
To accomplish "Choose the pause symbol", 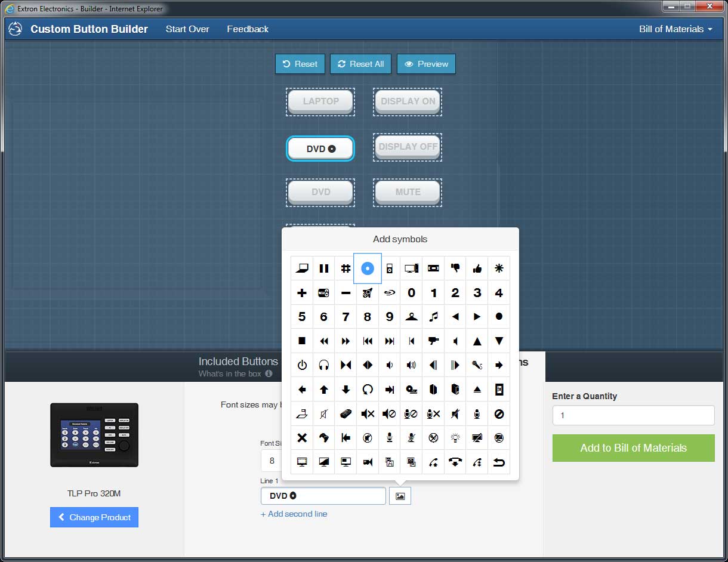I will 324,268.
